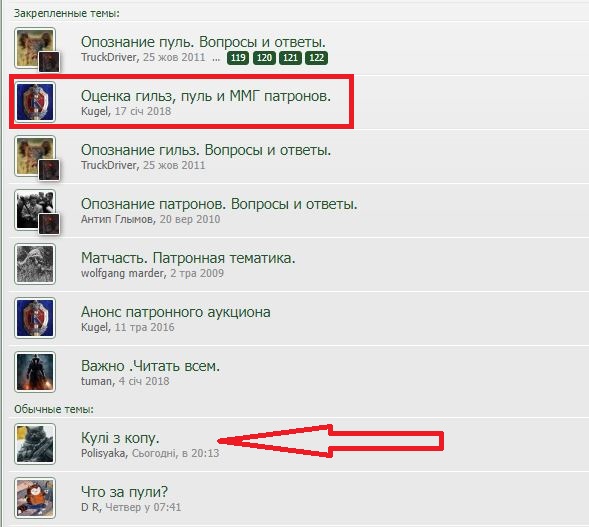Open the thread Опознание гильз. Вопросы и ответы.

(206, 150)
